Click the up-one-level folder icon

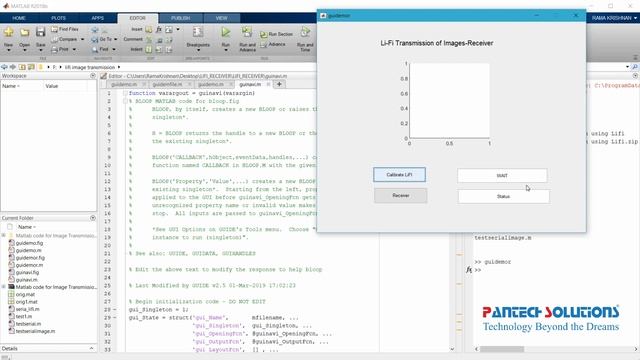(22, 67)
